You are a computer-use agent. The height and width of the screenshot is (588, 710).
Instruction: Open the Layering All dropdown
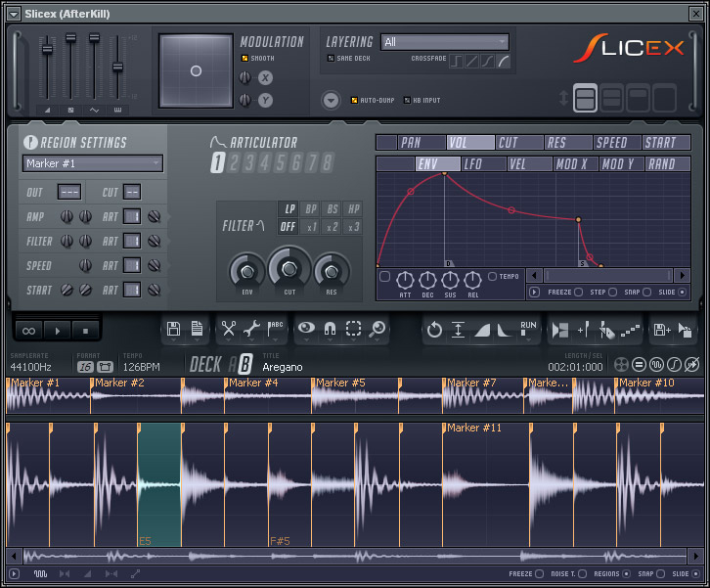[445, 42]
